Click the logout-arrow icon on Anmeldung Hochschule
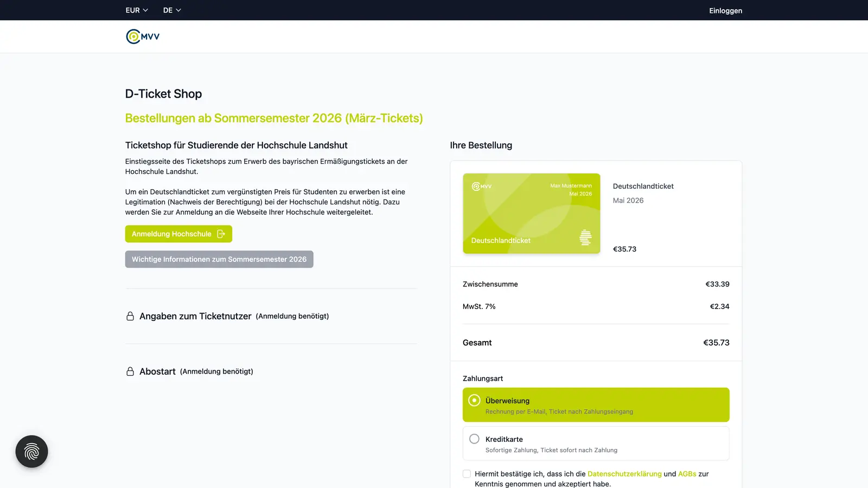 tap(221, 234)
